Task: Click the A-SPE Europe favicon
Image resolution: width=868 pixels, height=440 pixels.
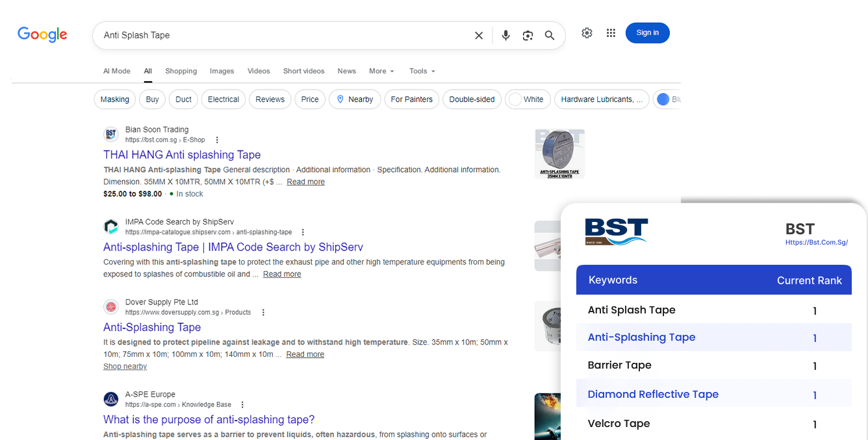Action: 111,399
